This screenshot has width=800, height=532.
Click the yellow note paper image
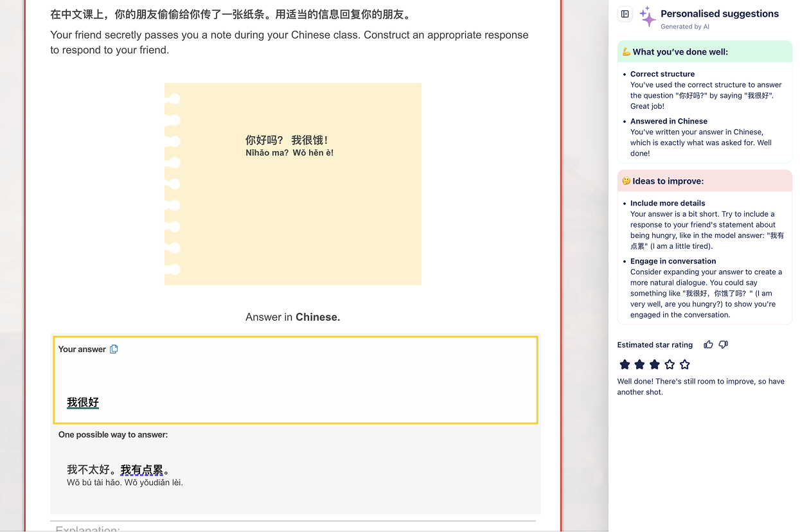click(293, 184)
